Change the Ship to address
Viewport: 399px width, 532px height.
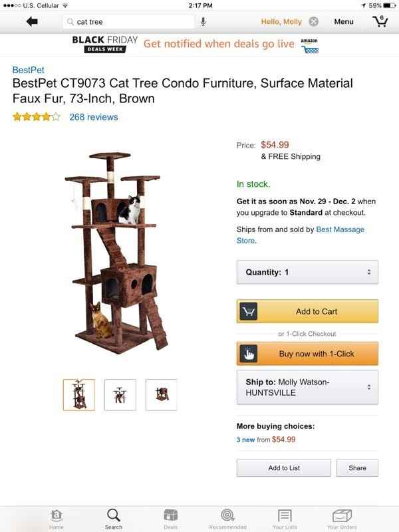point(307,386)
